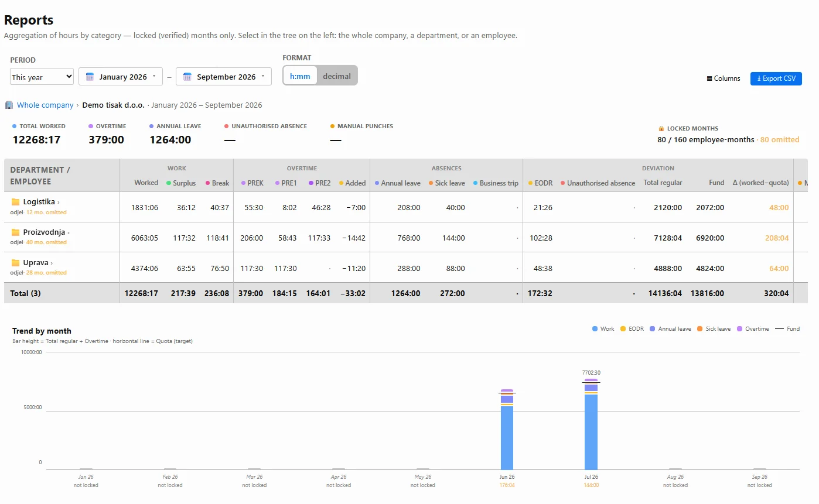Click the Δ (worked−quota) column header

(x=760, y=183)
